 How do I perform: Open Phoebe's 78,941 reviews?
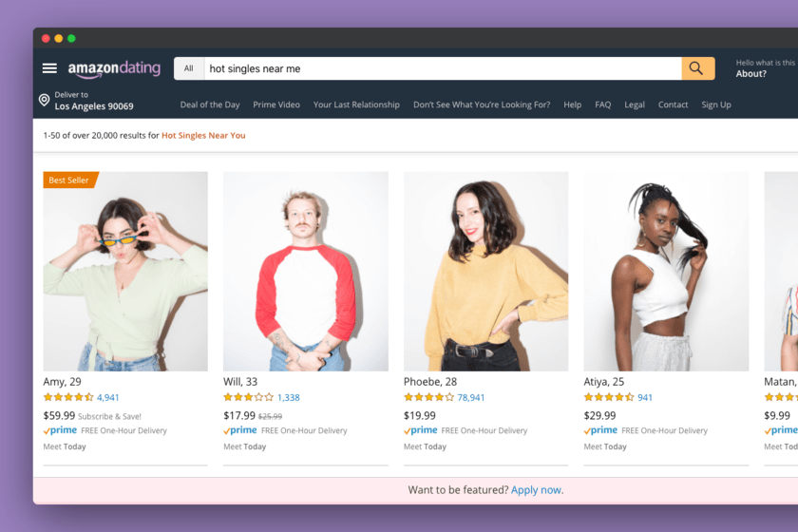coord(471,397)
